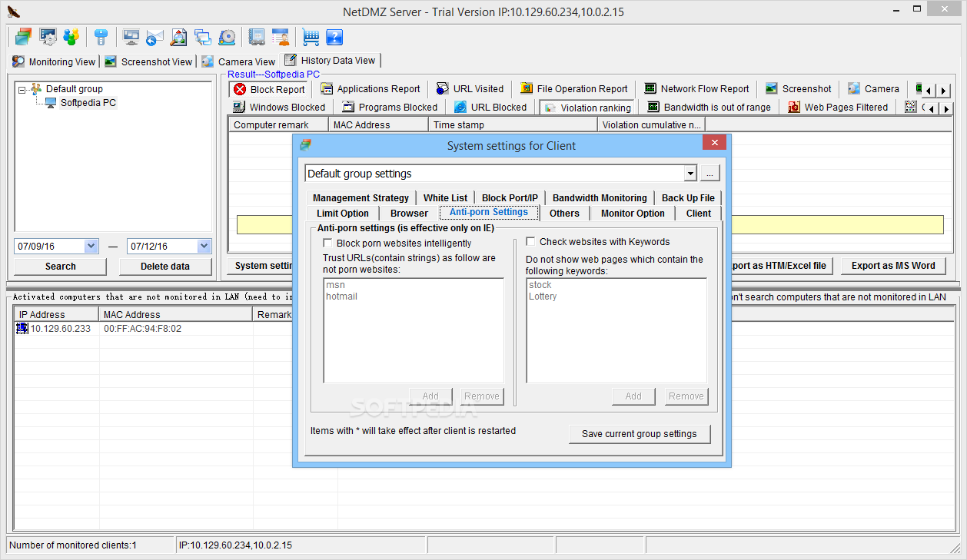Click the disc drive toolbar icon
The width and height of the screenshot is (967, 560).
(227, 36)
